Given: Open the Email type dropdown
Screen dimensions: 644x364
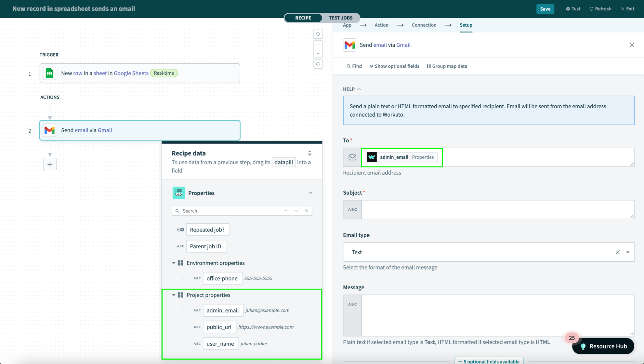Looking at the screenshot, I should pyautogui.click(x=627, y=252).
